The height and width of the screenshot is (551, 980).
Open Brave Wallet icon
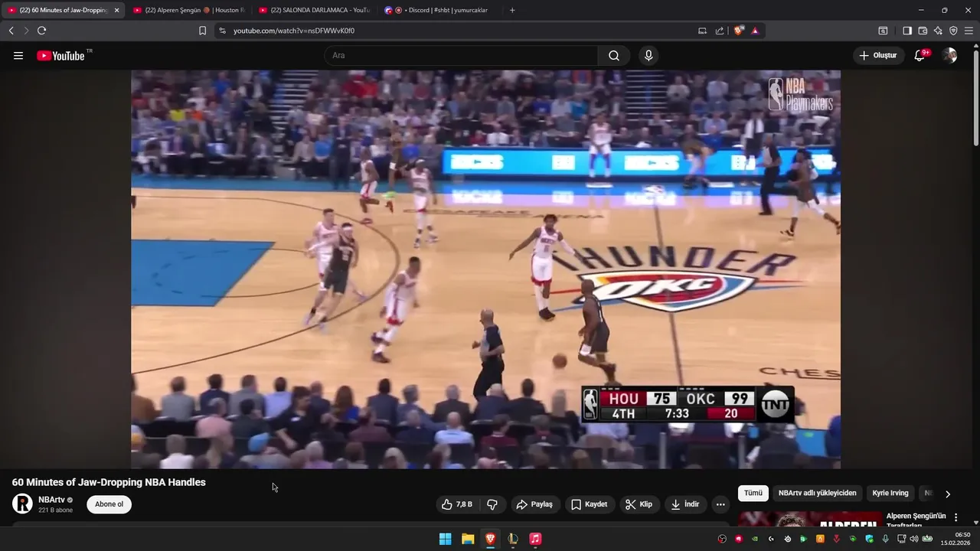pyautogui.click(x=923, y=31)
